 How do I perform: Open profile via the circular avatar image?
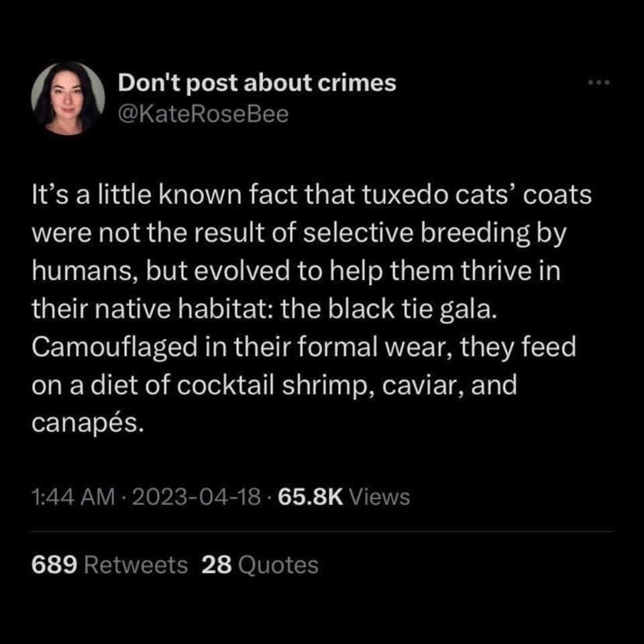point(68,99)
